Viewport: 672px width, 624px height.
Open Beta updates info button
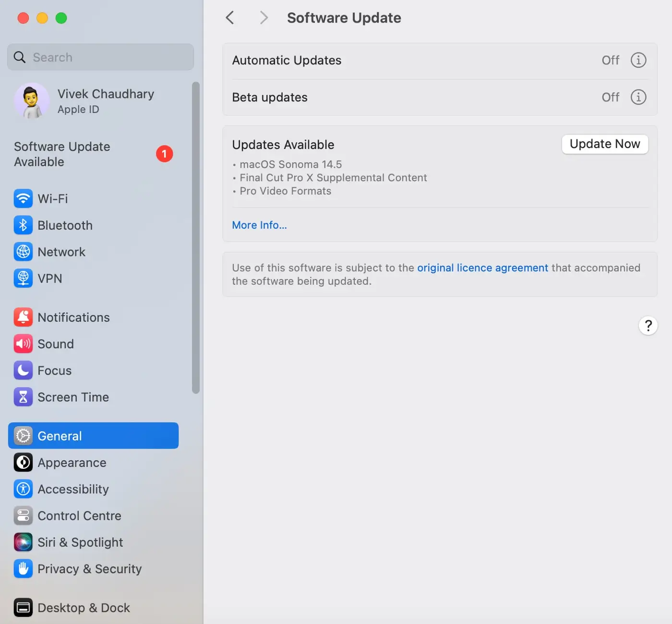(x=638, y=97)
